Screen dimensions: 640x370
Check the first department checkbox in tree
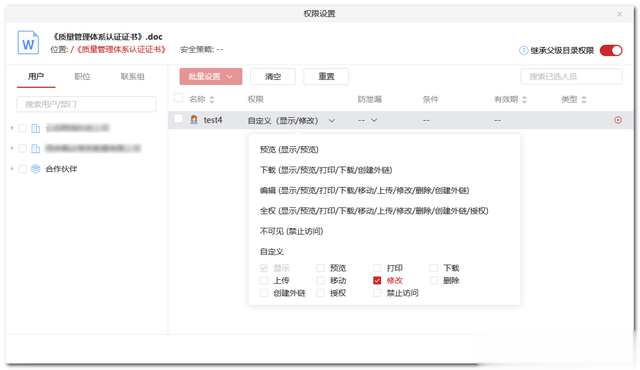[23, 128]
